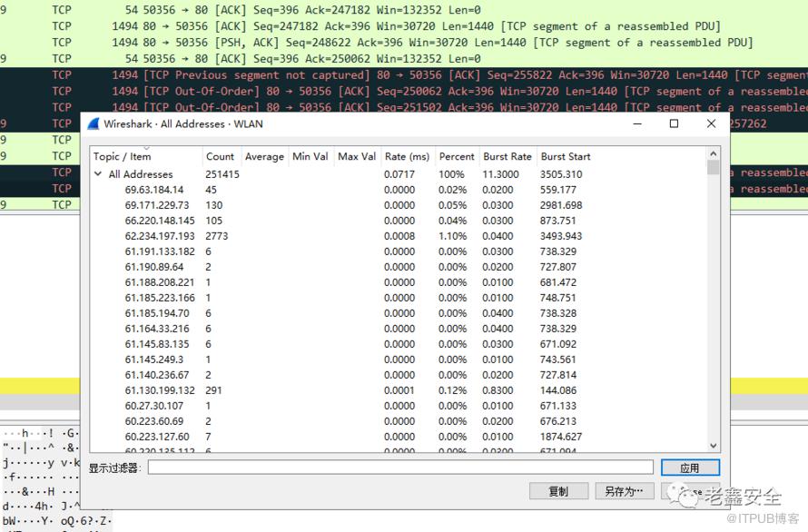808x532 pixels.
Task: Sort by the Count column header
Action: [220, 156]
